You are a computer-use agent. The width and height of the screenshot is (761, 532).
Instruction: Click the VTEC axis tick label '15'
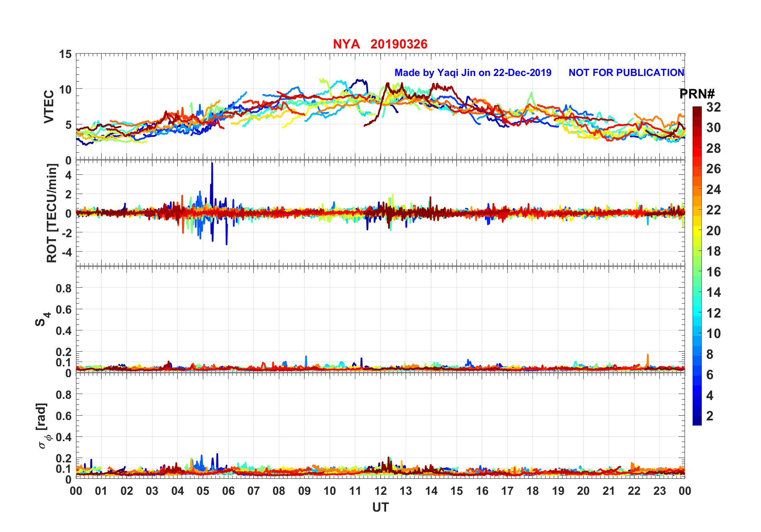pos(65,54)
